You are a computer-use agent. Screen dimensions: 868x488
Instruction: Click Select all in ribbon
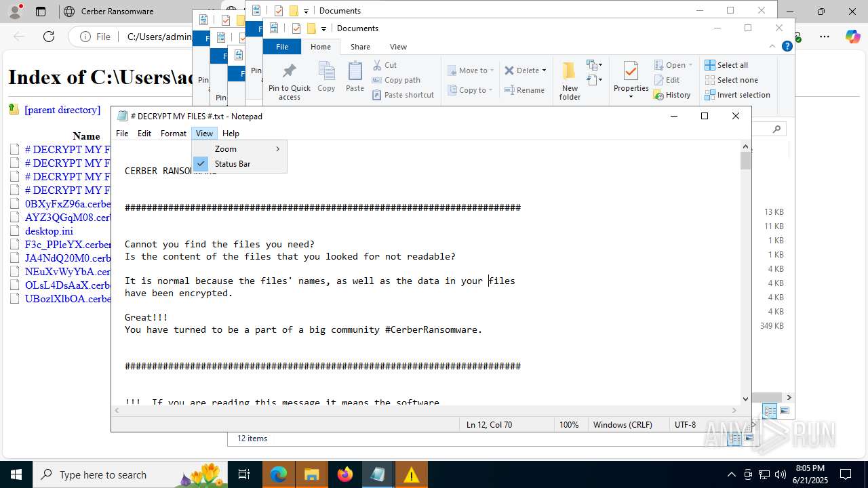coord(726,65)
